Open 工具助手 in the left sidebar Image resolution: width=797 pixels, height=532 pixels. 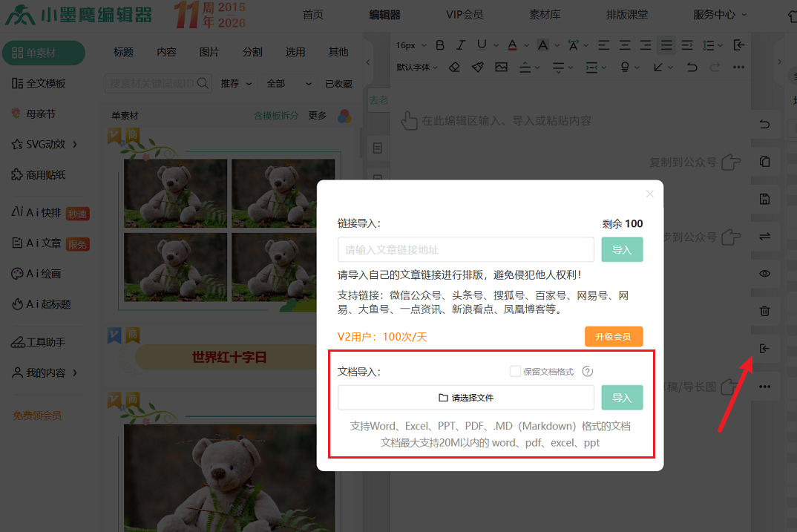[x=39, y=343]
